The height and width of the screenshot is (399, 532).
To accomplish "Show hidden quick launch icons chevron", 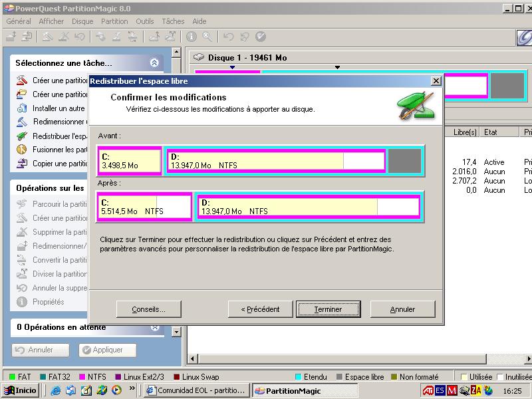I will point(132,388).
